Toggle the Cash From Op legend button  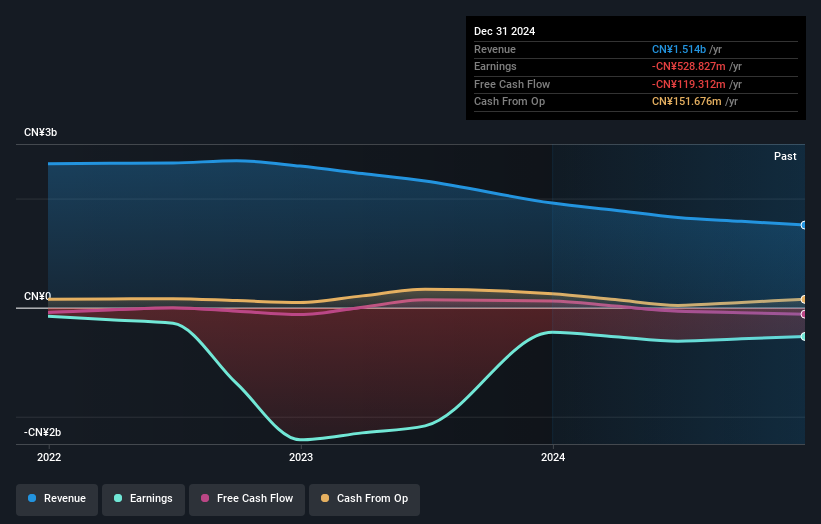point(364,499)
